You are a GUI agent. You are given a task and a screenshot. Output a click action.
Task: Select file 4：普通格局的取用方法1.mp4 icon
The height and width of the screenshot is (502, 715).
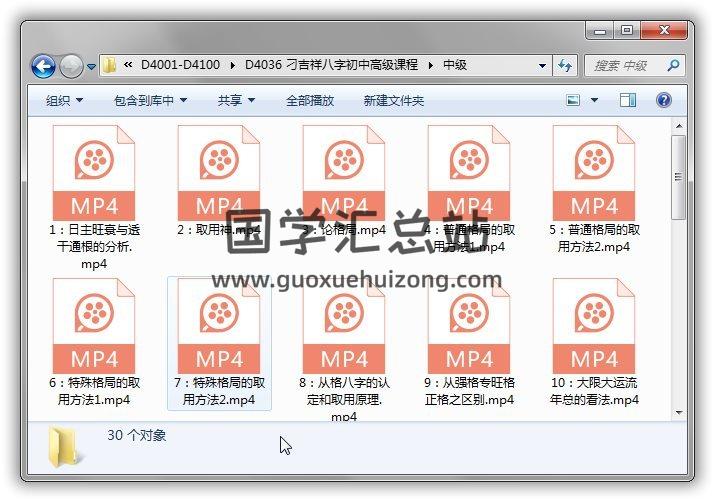(x=469, y=173)
